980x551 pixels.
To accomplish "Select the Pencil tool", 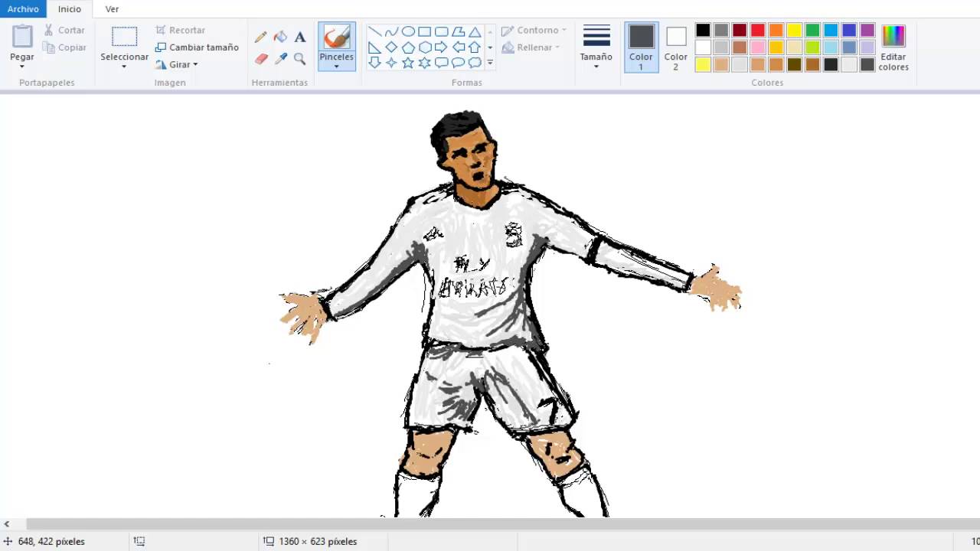I will coord(260,36).
